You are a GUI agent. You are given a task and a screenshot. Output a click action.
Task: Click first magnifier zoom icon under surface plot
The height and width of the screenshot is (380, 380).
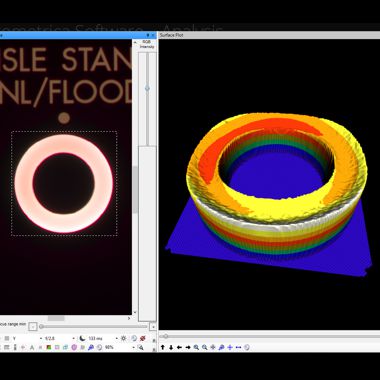[196, 347]
